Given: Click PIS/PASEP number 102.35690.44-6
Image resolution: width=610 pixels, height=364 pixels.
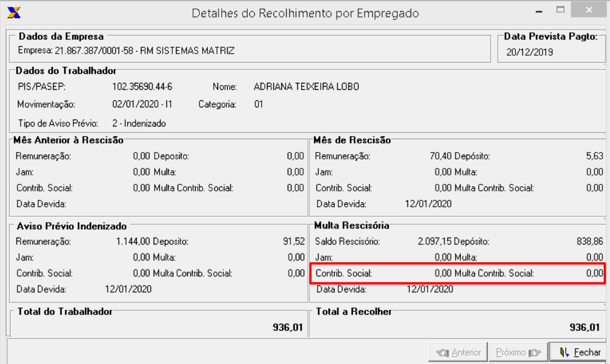Looking at the screenshot, I should click(142, 86).
